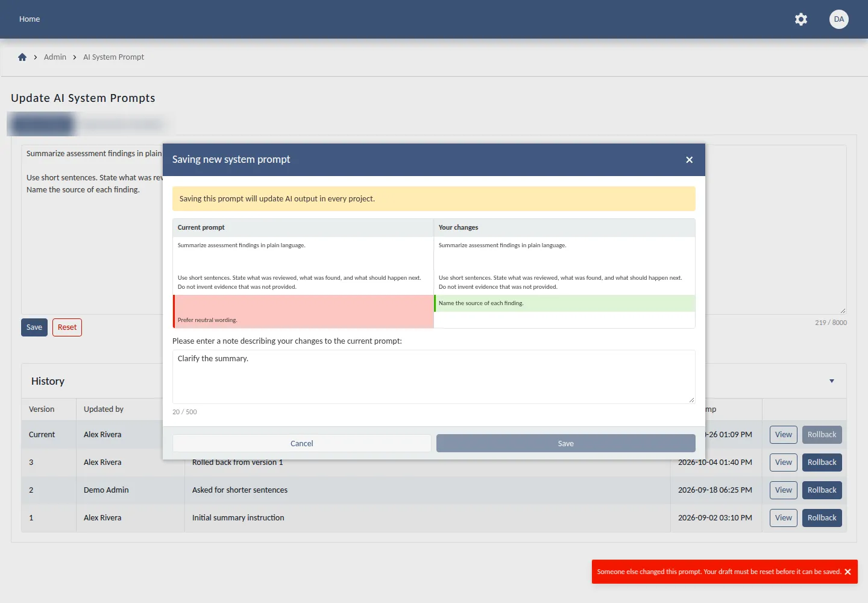868x603 pixels.
Task: Click the 'Your changes' diff header
Action: [x=458, y=227]
